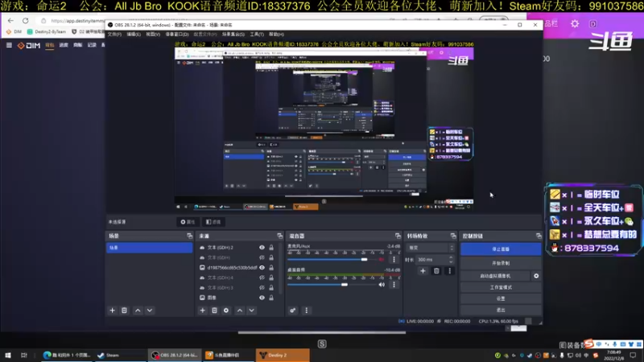644x362 pixels.
Task: Undock the Controls panel
Action: [x=539, y=236]
